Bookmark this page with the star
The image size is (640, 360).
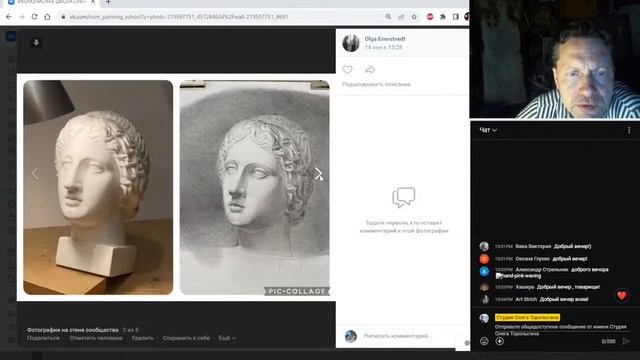click(x=414, y=17)
